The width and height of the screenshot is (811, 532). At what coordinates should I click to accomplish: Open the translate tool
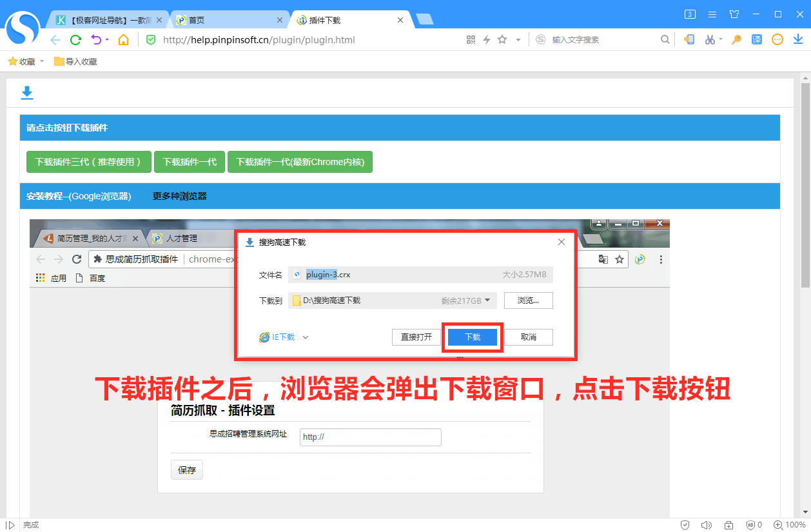[756, 39]
